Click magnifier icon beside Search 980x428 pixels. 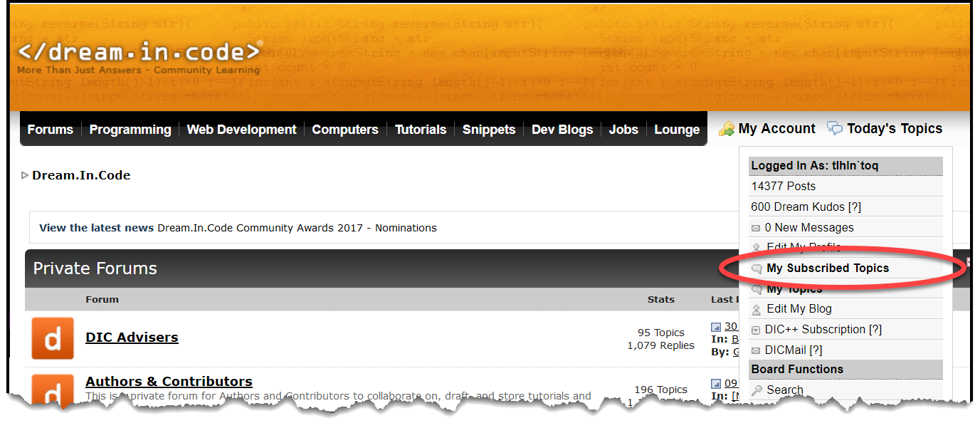(x=757, y=390)
